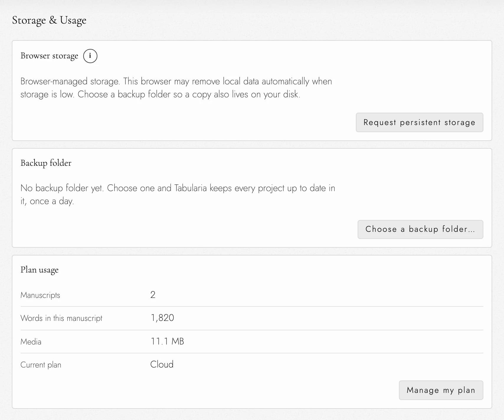
Task: Click the No backup folder yet description
Action: point(178,195)
